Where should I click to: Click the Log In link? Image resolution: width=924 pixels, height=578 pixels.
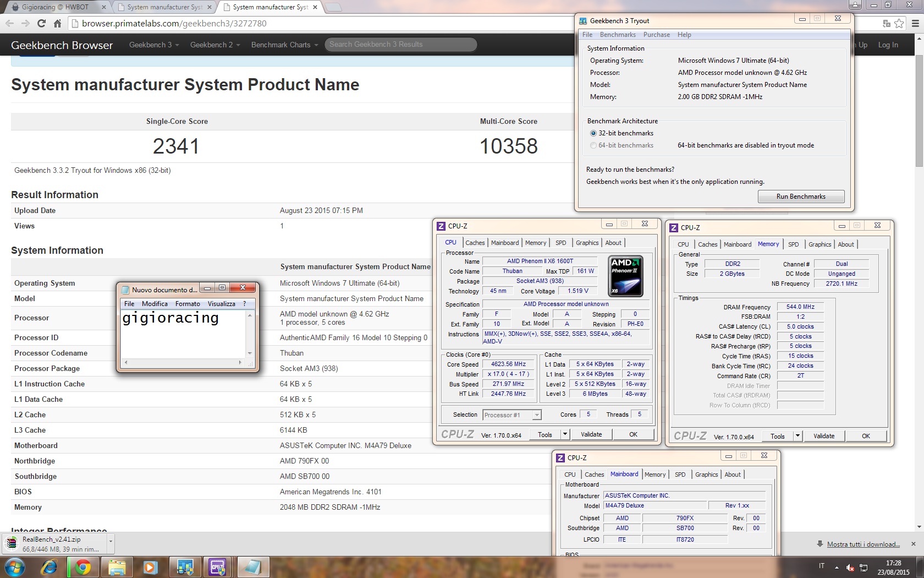point(888,45)
